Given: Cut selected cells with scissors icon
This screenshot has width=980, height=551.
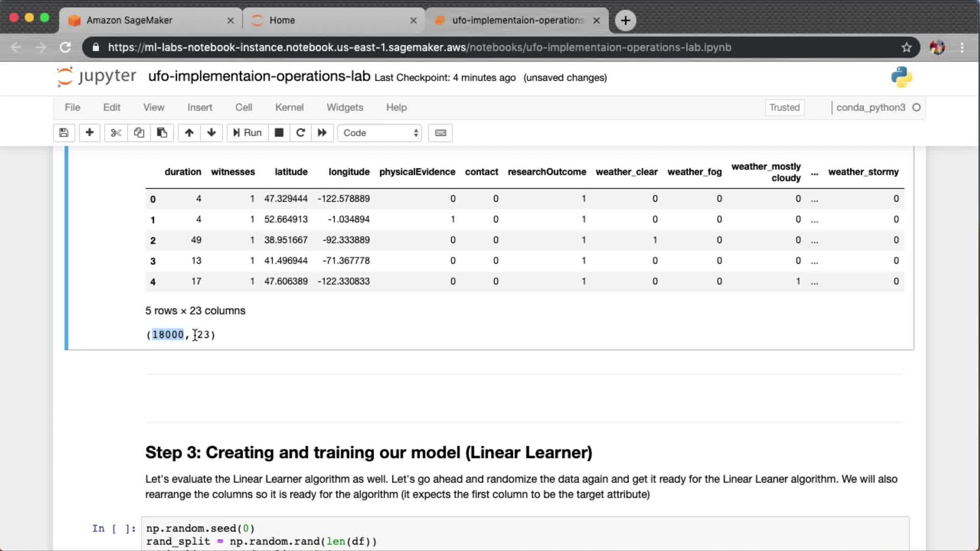Looking at the screenshot, I should 116,133.
